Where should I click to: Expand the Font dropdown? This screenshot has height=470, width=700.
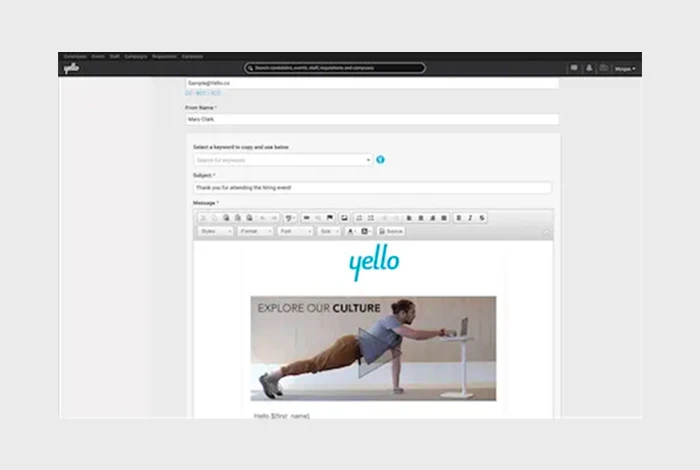[x=295, y=231]
